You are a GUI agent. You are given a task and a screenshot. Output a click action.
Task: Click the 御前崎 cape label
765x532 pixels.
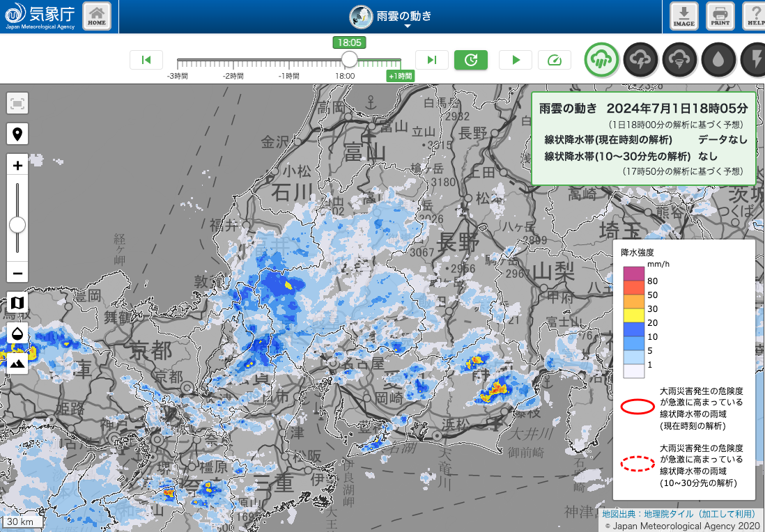pos(526,452)
